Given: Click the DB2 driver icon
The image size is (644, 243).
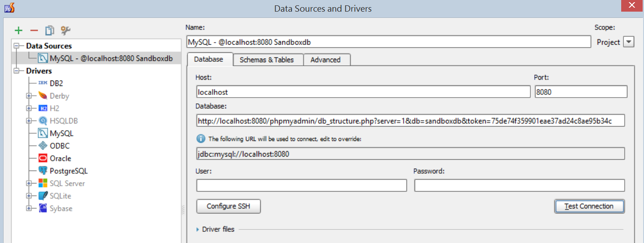Looking at the screenshot, I should [43, 83].
